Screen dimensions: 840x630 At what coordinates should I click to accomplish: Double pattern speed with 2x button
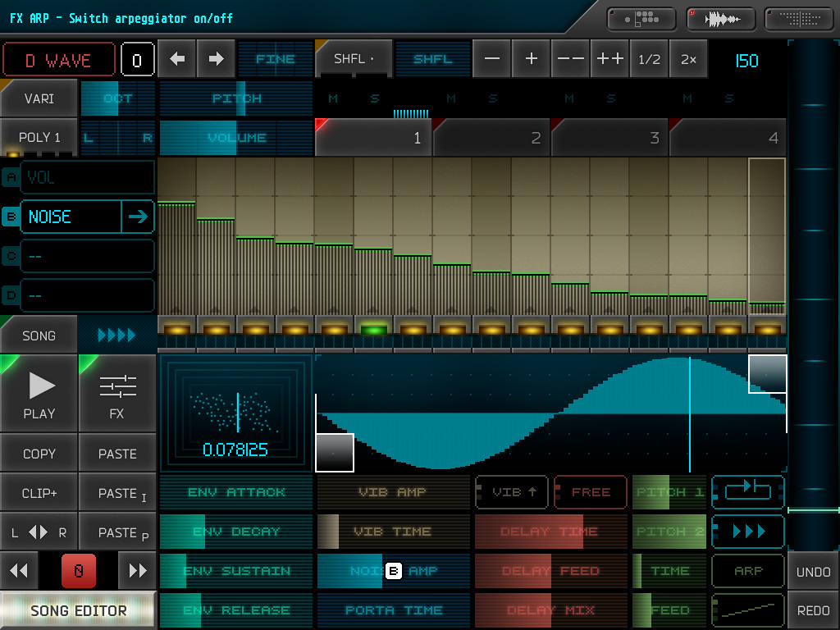pyautogui.click(x=688, y=59)
